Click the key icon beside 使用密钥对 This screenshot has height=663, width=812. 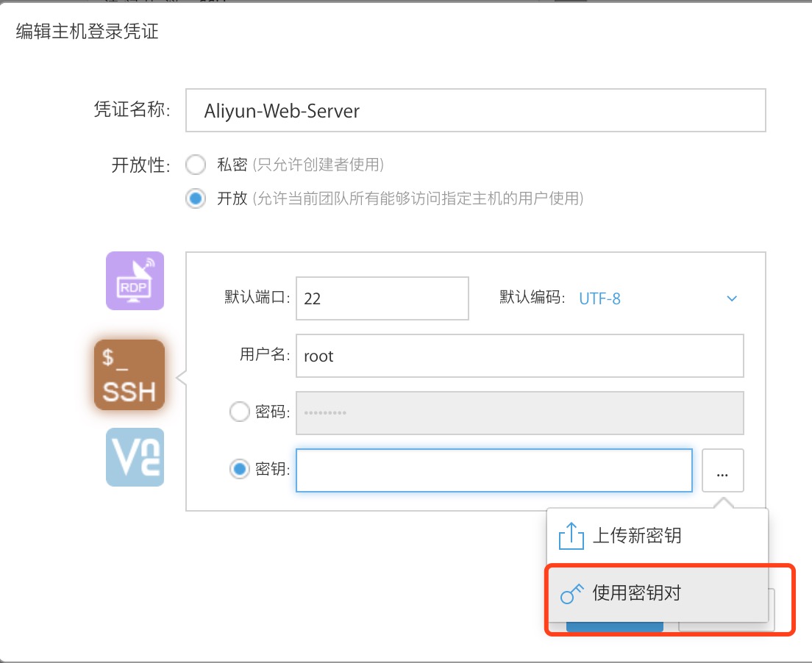[572, 594]
